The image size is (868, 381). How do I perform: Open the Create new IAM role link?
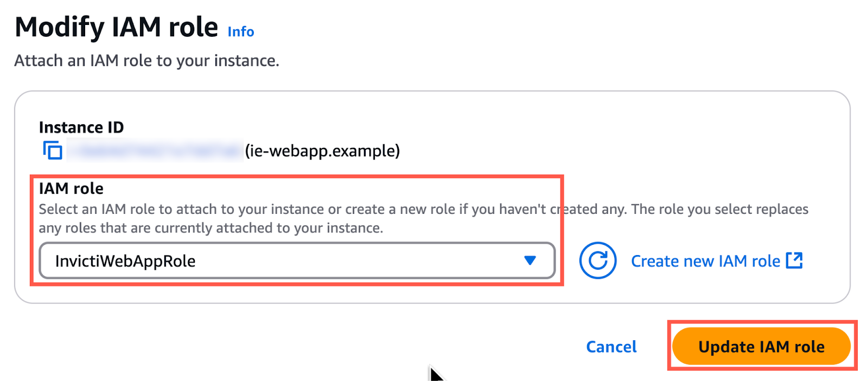(705, 261)
